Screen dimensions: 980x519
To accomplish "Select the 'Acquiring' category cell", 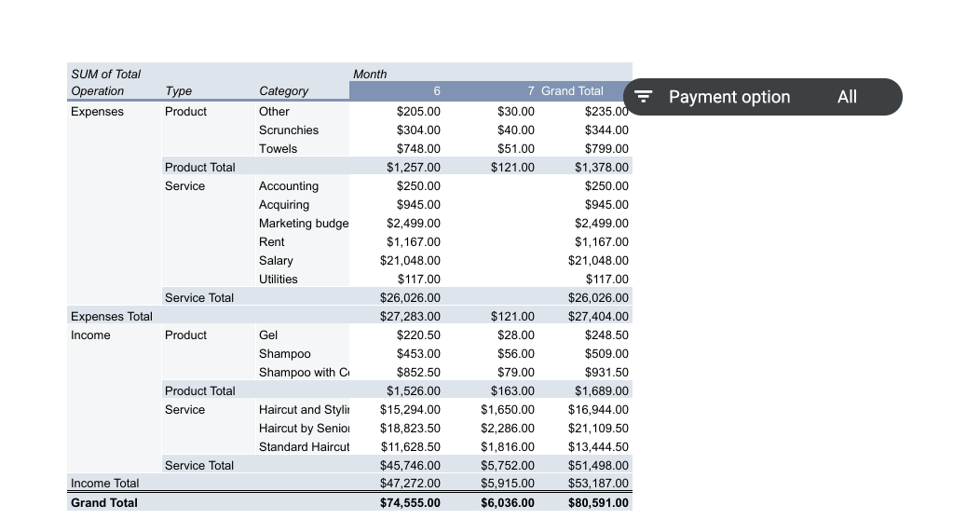I will click(x=284, y=204).
